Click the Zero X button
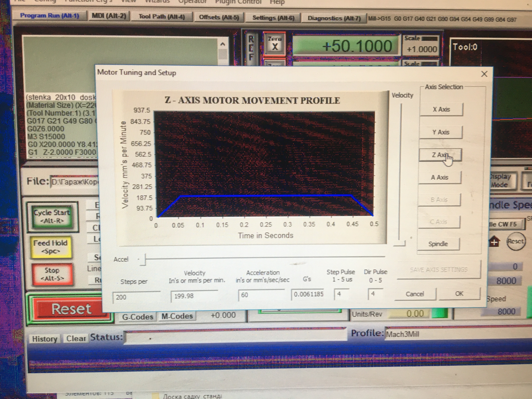The width and height of the screenshot is (532, 399). click(x=275, y=44)
